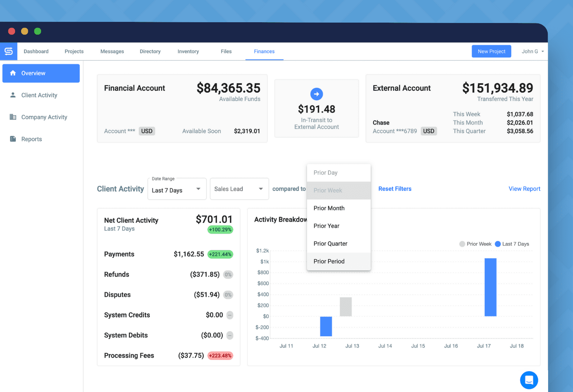Open View Report for Client Activity
573x392 pixels.
coord(524,188)
